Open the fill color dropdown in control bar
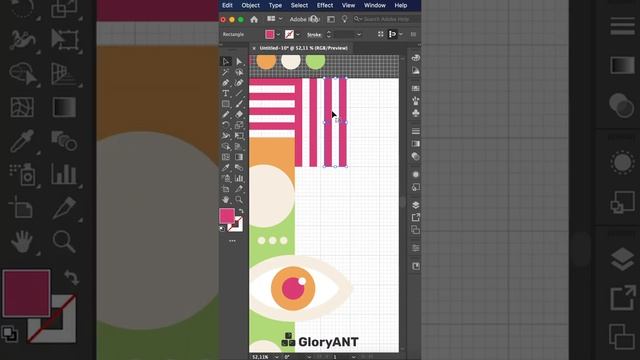This screenshot has height=360, width=640. (278, 35)
